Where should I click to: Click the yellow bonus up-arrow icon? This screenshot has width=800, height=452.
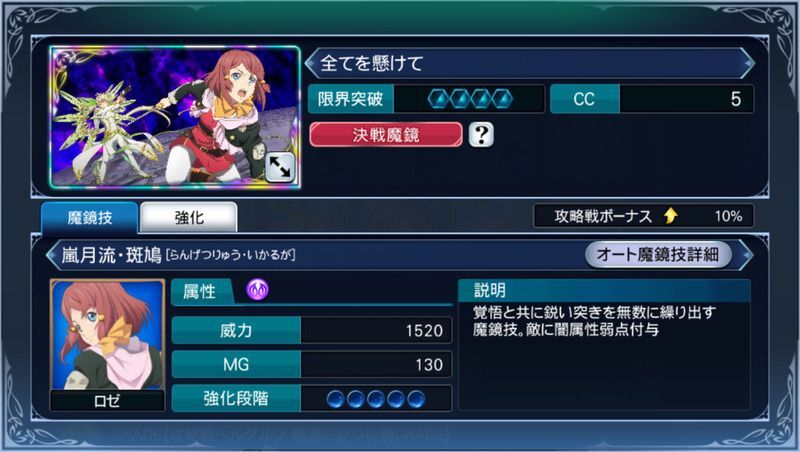[671, 216]
